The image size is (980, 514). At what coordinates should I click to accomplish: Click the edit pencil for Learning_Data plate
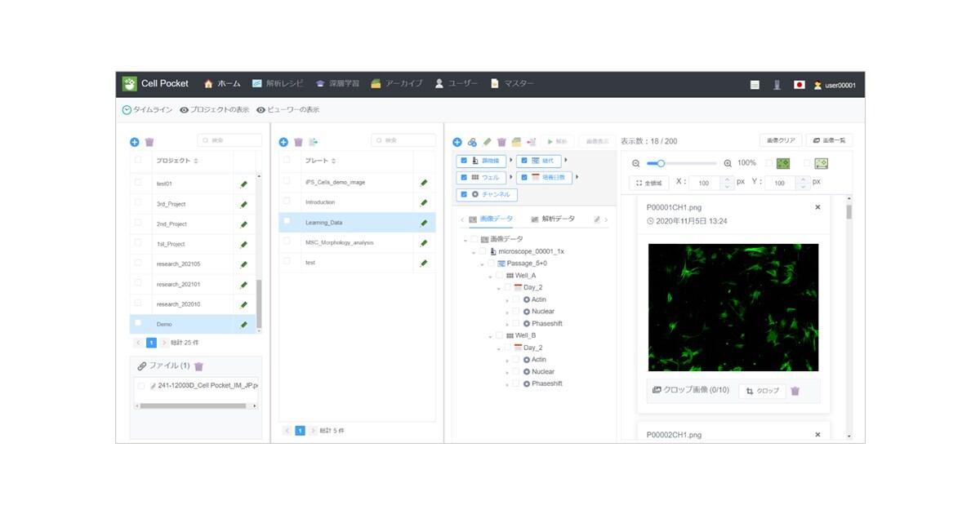tap(423, 223)
